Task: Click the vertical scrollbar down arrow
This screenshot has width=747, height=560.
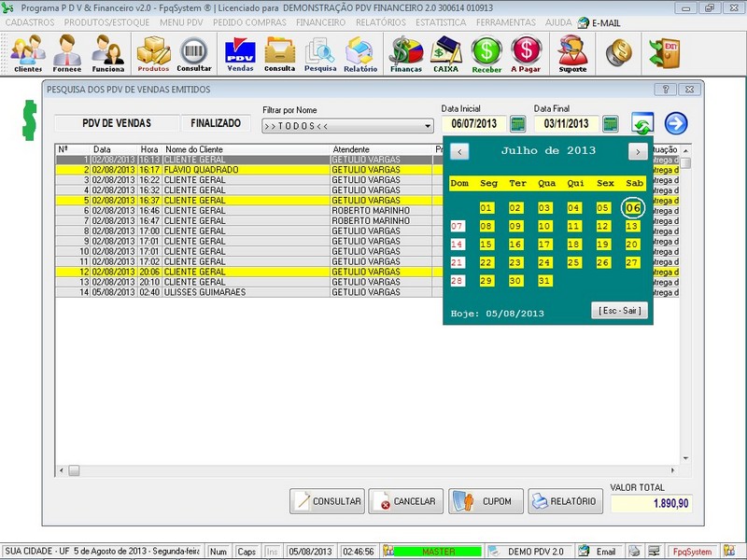Action: [685, 458]
